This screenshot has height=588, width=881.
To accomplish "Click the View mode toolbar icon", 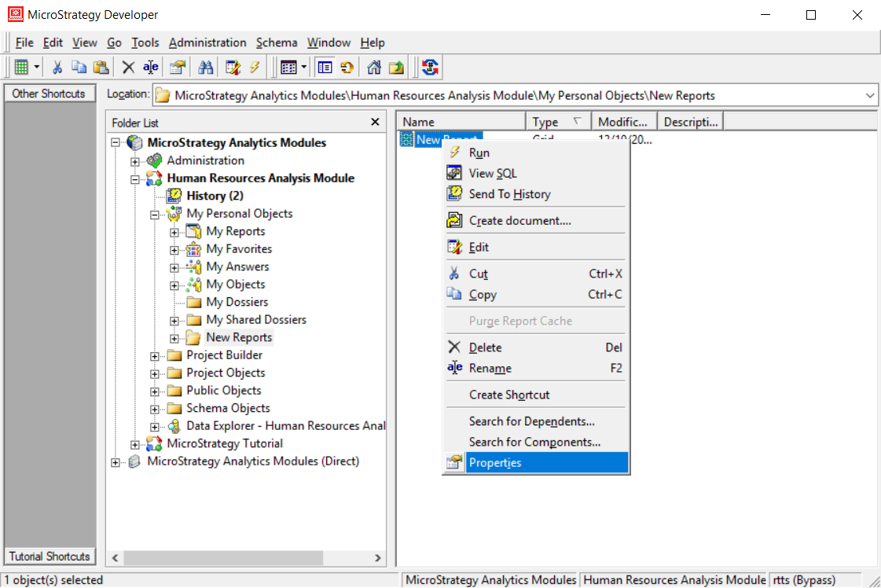I will tap(288, 68).
